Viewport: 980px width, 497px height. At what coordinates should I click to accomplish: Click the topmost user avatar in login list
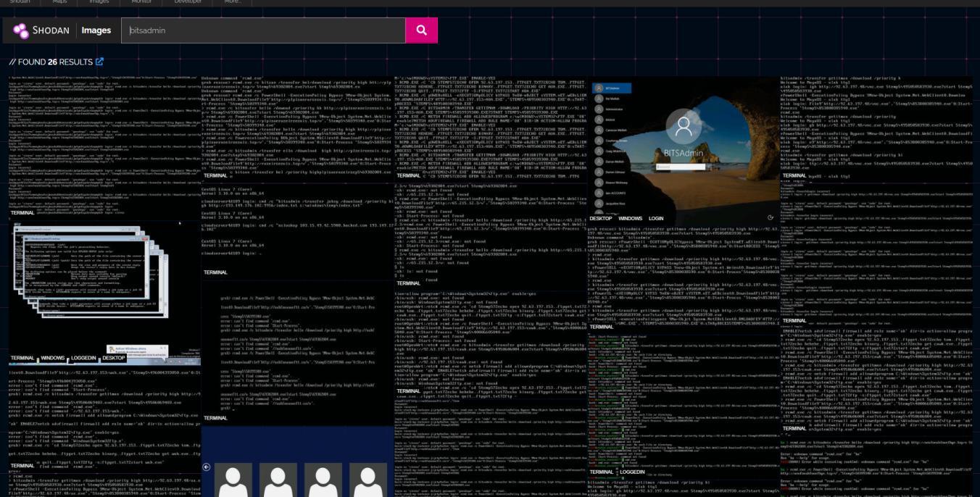click(599, 88)
